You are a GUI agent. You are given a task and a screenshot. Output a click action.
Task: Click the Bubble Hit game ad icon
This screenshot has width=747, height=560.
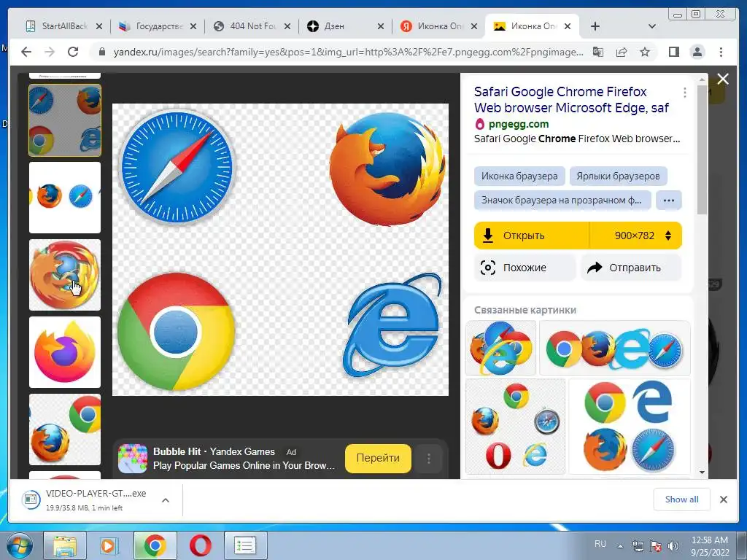point(133,459)
